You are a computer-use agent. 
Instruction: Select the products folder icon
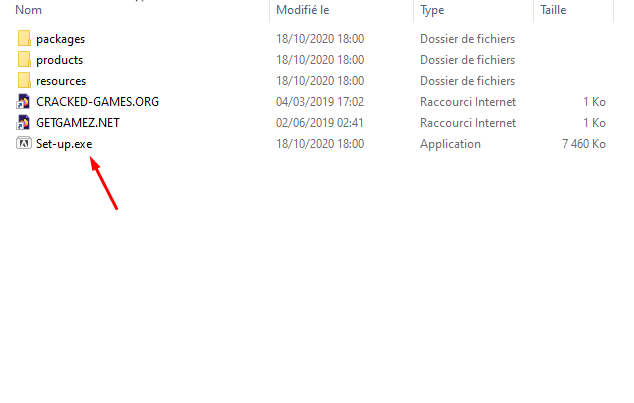tap(25, 60)
